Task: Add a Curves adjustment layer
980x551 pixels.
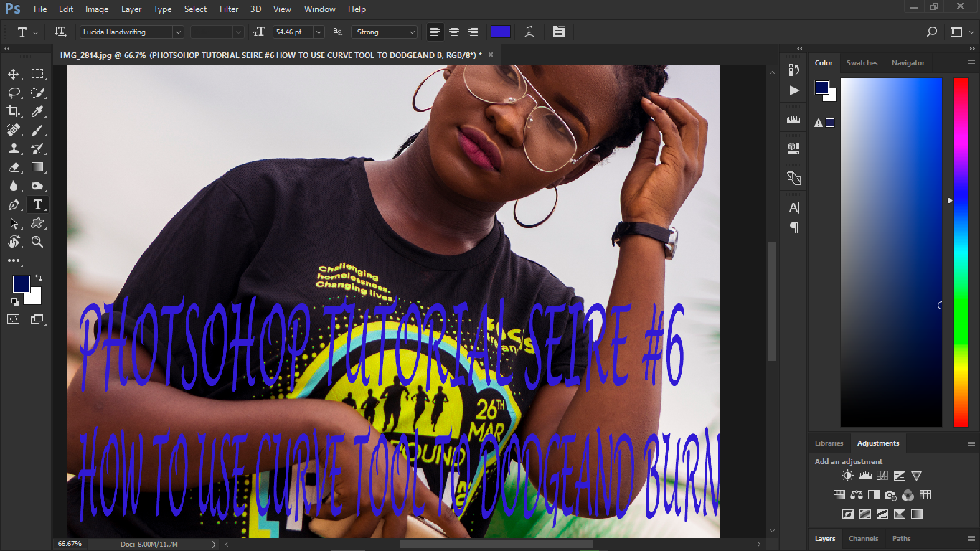Action: tap(881, 475)
